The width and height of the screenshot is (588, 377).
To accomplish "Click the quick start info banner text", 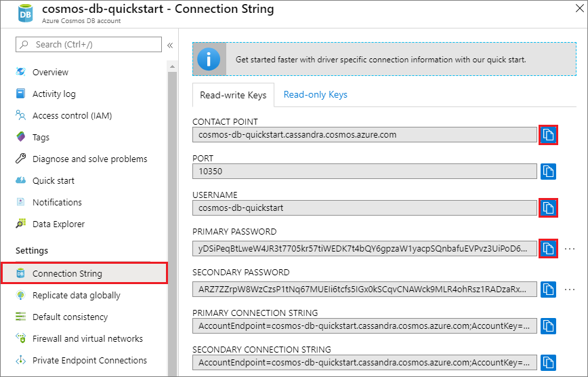I will coord(381,59).
